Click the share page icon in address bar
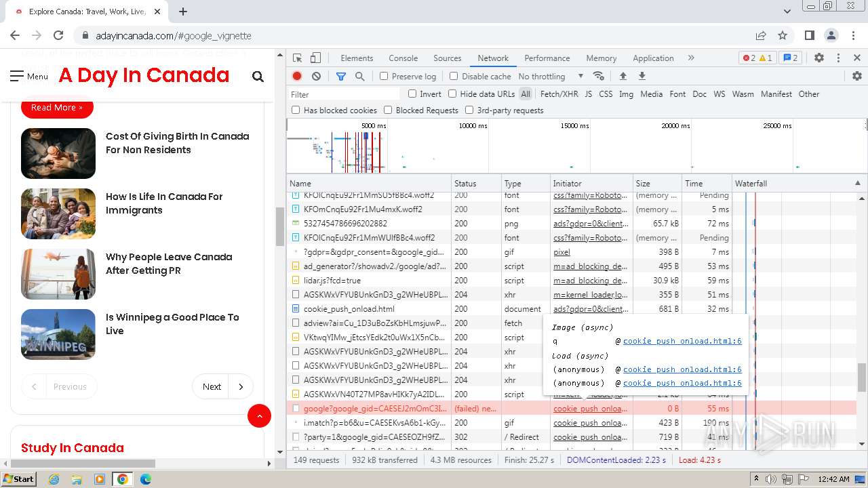 (761, 36)
